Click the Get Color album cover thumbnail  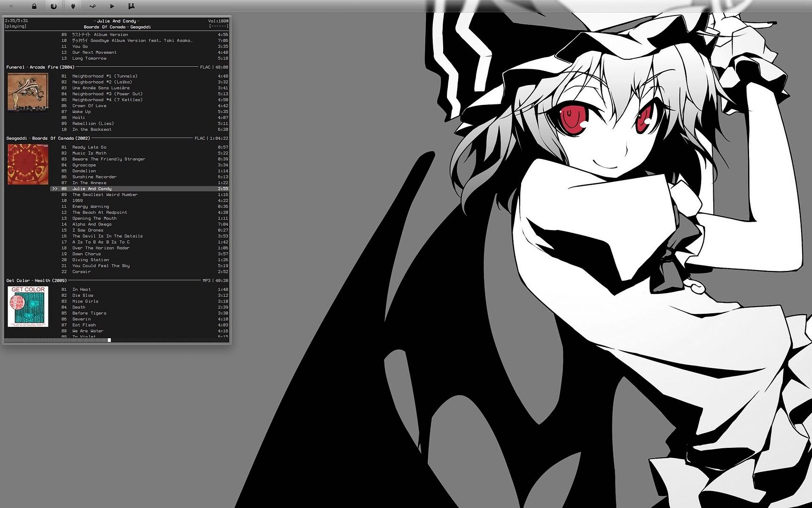click(28, 306)
